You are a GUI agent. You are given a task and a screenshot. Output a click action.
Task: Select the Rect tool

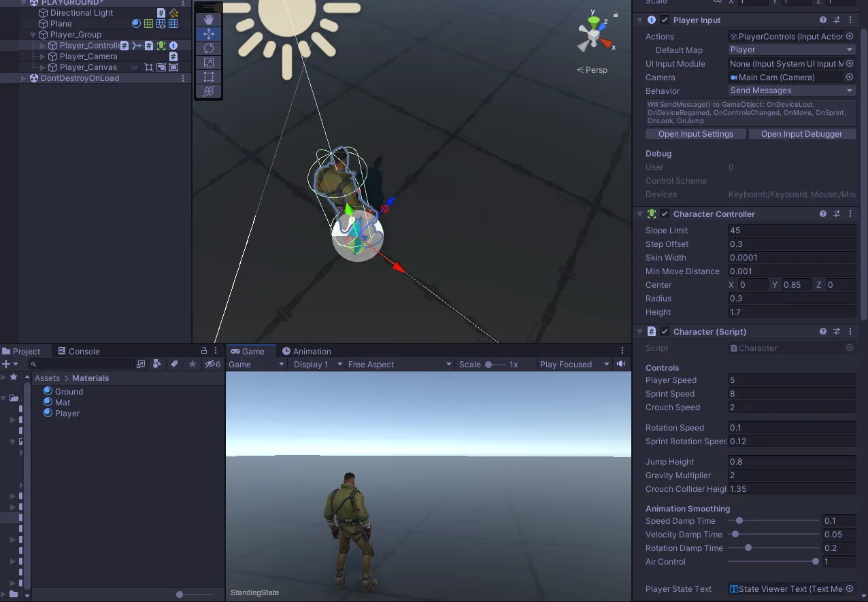coord(209,77)
